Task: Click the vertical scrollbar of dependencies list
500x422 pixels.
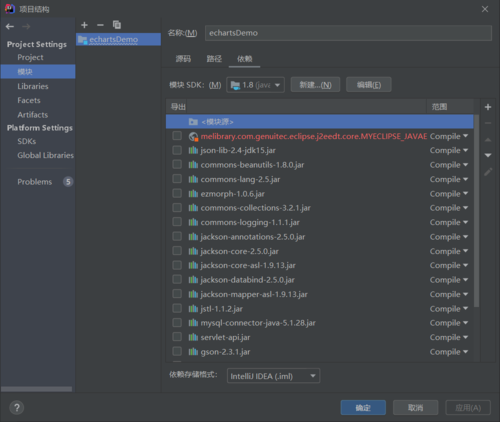Action: [477, 211]
